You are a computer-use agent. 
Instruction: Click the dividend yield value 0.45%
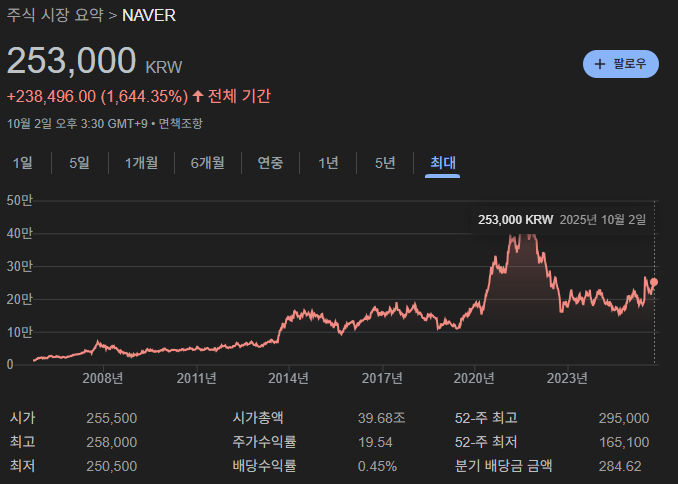point(377,466)
